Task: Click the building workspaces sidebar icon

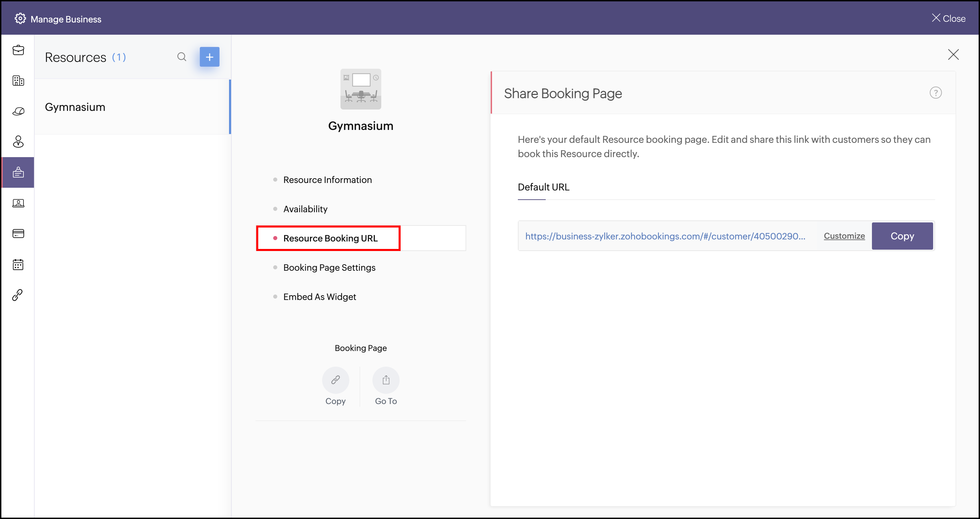Action: [18, 81]
